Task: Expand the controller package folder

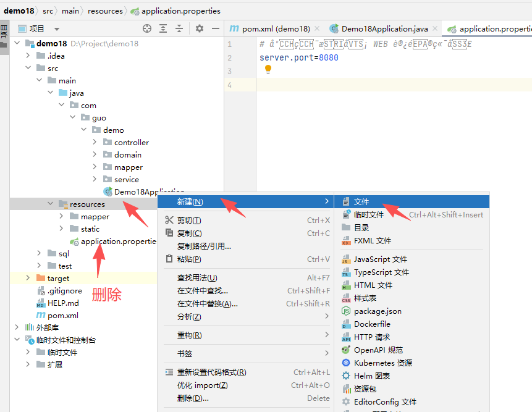Action: pos(94,143)
